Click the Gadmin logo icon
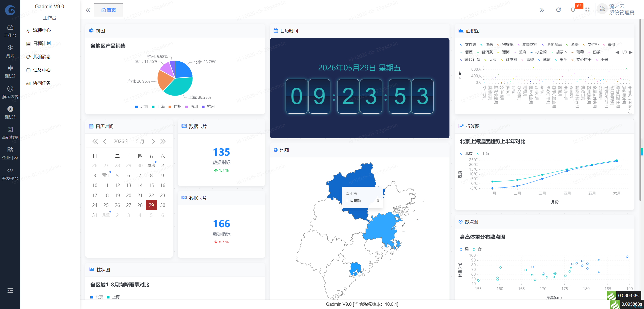 coord(10,10)
